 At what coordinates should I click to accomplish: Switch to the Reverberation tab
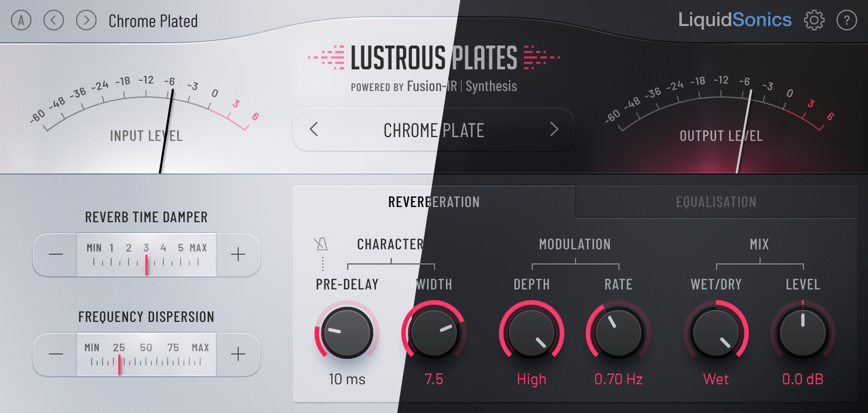pos(434,202)
